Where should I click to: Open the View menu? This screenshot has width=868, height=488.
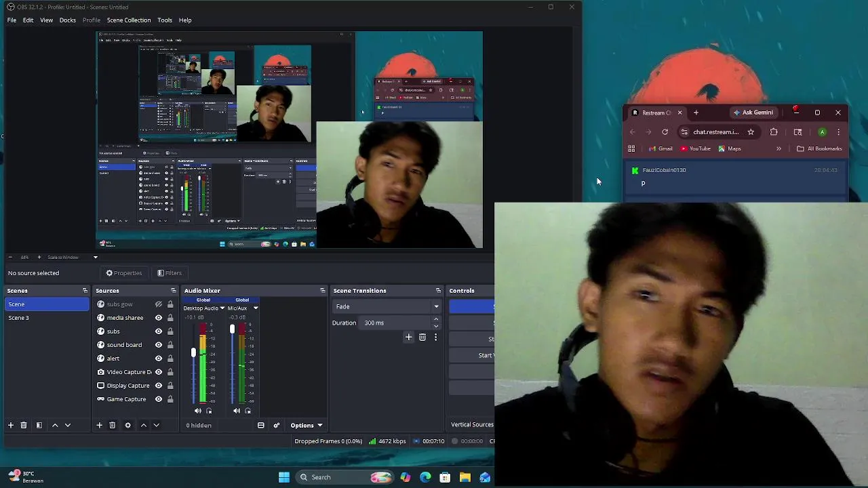[46, 20]
